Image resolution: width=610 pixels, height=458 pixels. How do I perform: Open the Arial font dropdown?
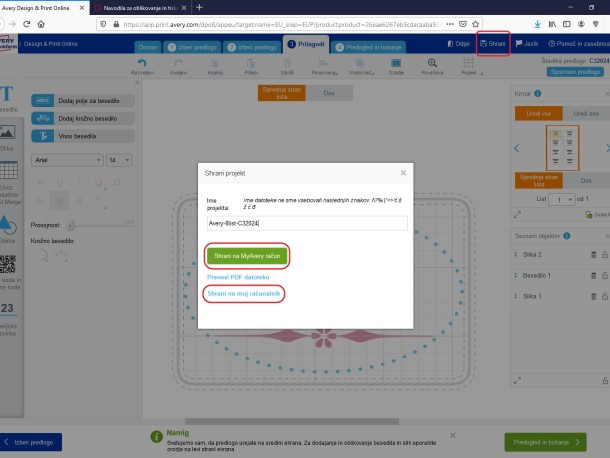tap(67, 160)
